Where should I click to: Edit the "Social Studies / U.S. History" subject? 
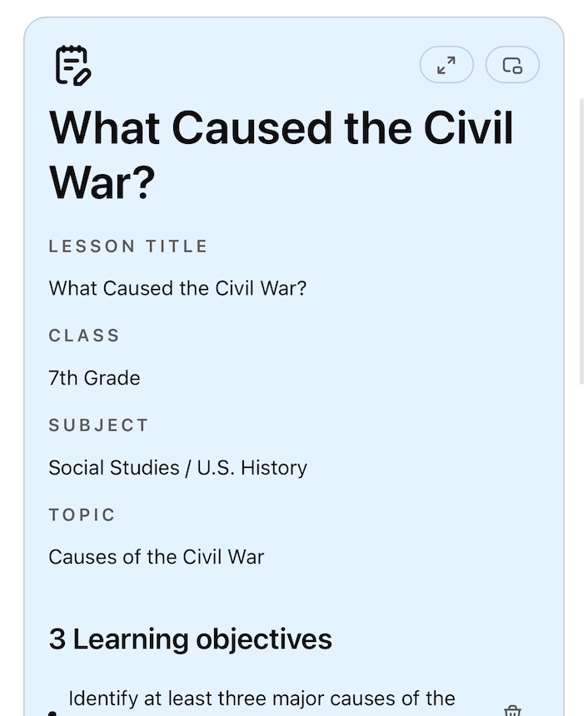tap(177, 468)
